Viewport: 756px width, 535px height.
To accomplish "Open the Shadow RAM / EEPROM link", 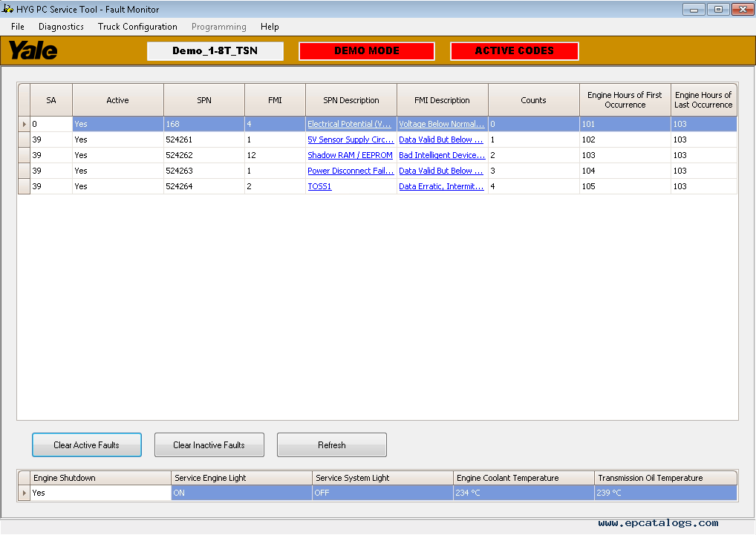I will pyautogui.click(x=350, y=156).
